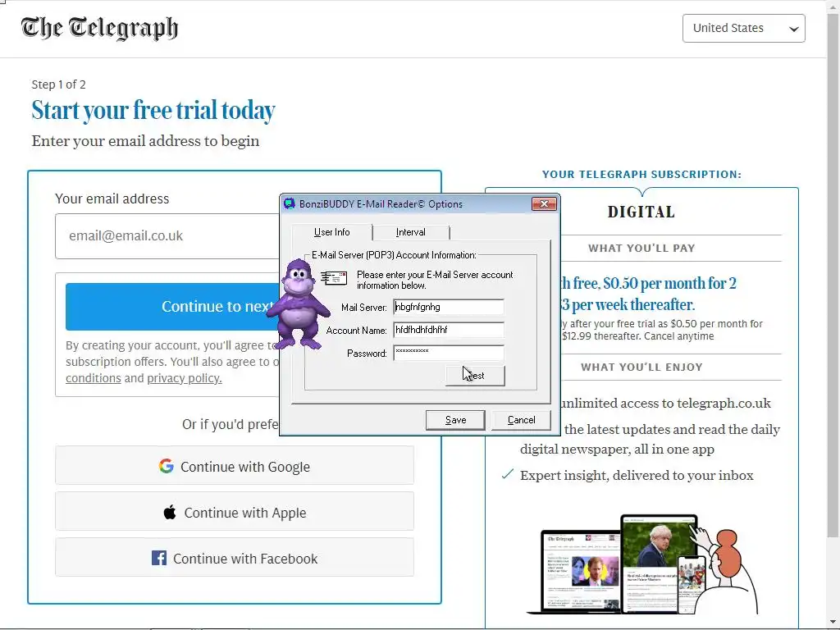This screenshot has height=630, width=840.
Task: Switch to the User Info tab
Action: click(x=331, y=232)
